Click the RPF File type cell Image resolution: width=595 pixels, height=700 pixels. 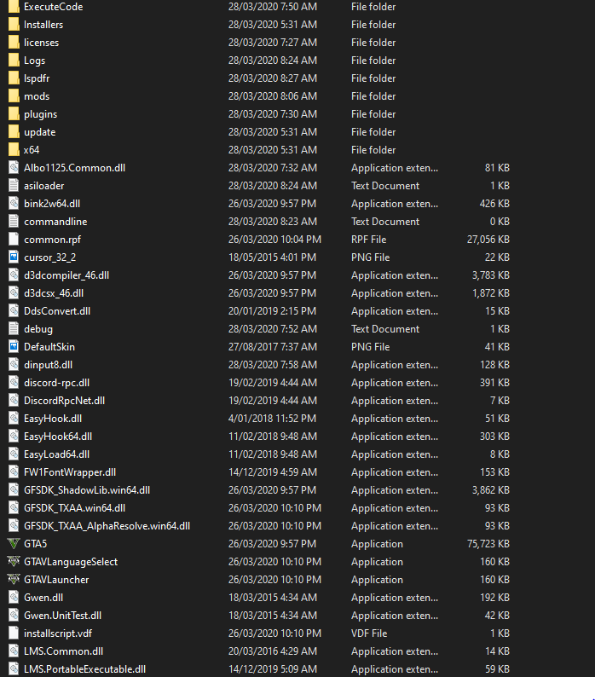(369, 240)
